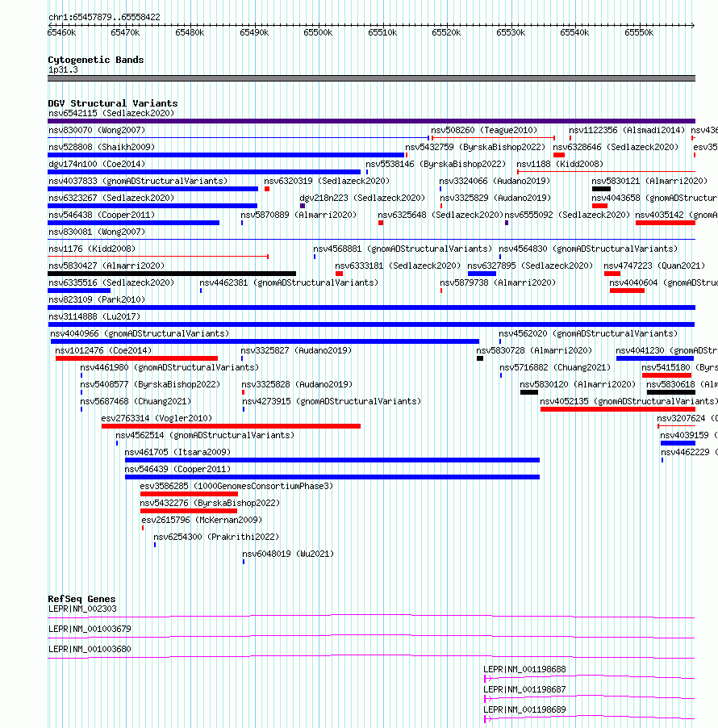718x728 pixels.
Task: Select the red nsv4052135 gnomAD bar
Action: tap(618, 409)
